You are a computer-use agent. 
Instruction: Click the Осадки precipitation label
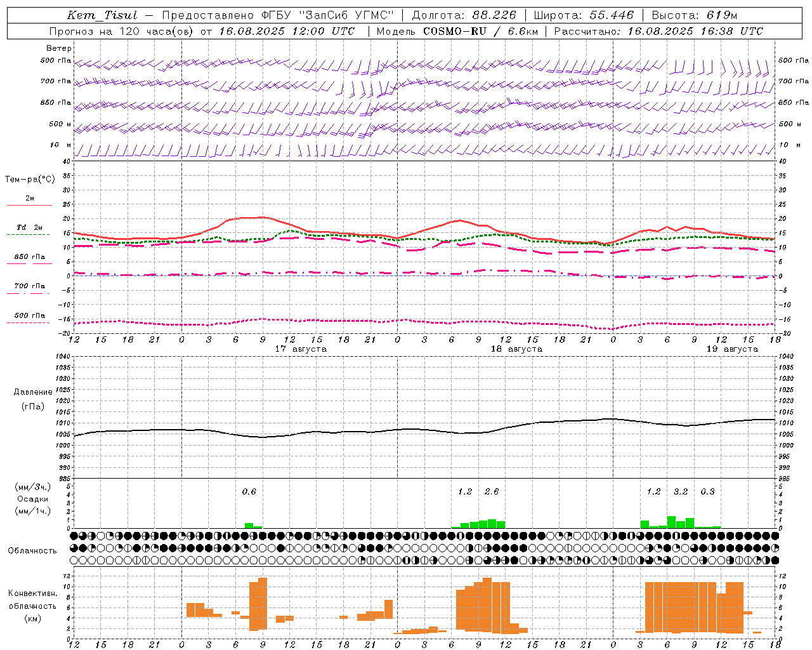(x=33, y=499)
